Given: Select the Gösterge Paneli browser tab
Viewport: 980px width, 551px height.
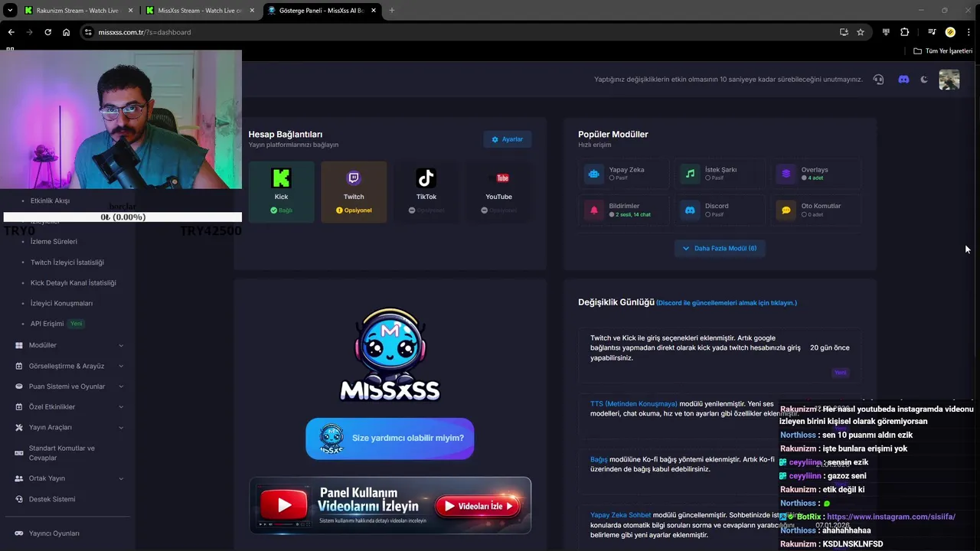Looking at the screenshot, I should (322, 11).
